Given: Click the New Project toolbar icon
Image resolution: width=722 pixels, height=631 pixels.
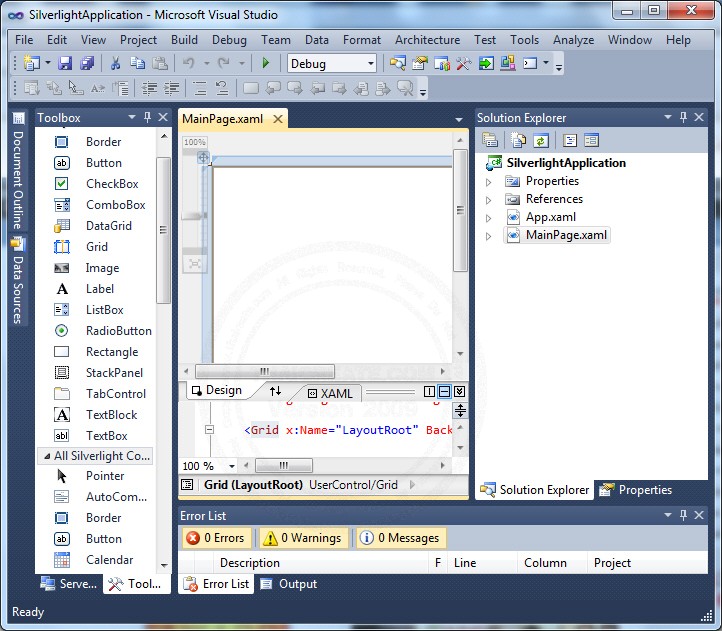Looking at the screenshot, I should [31, 63].
